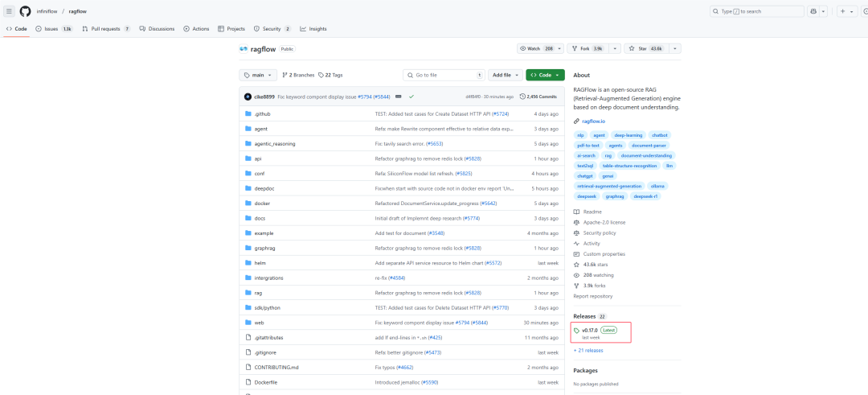The height and width of the screenshot is (395, 868).
Task: Select the deep-learning topic tag
Action: 628,135
